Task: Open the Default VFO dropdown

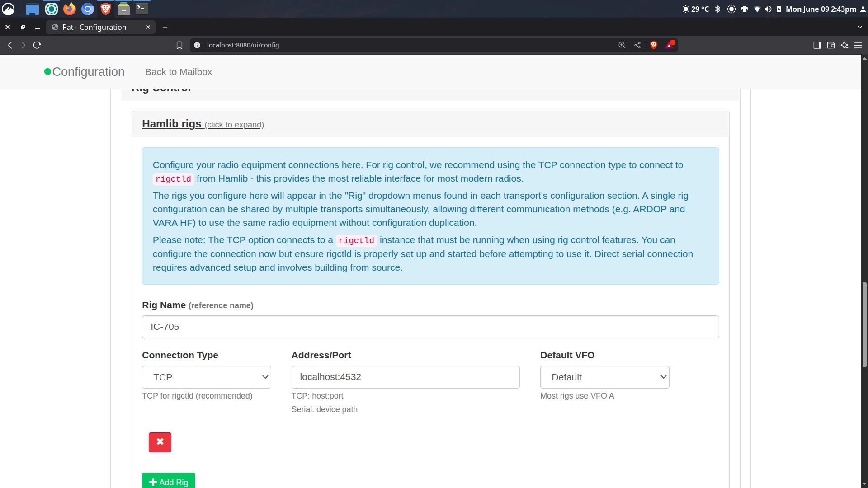Action: [605, 377]
